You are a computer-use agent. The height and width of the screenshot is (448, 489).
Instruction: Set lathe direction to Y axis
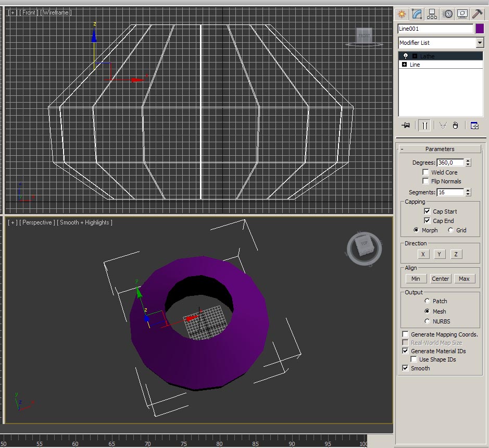click(x=440, y=254)
